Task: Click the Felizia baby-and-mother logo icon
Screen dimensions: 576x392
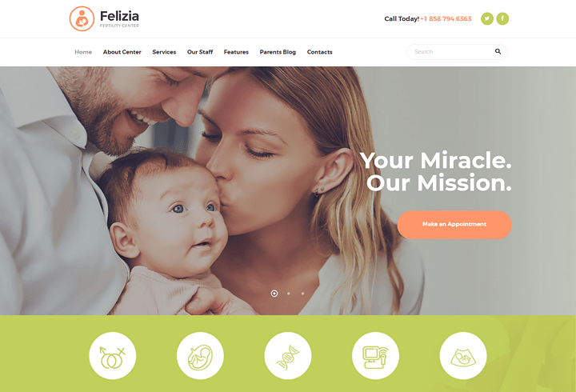Action: 82,18
